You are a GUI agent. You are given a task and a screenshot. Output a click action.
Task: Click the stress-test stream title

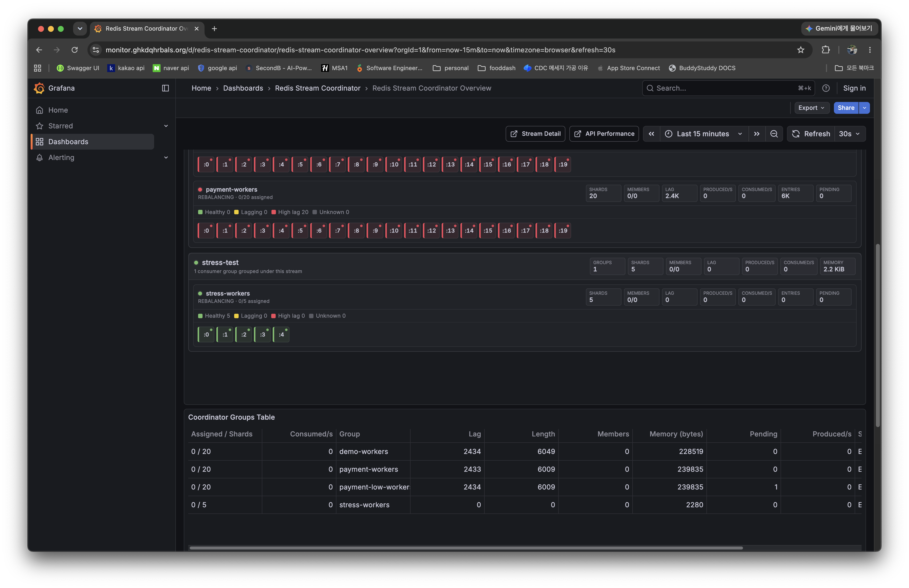[x=220, y=262]
